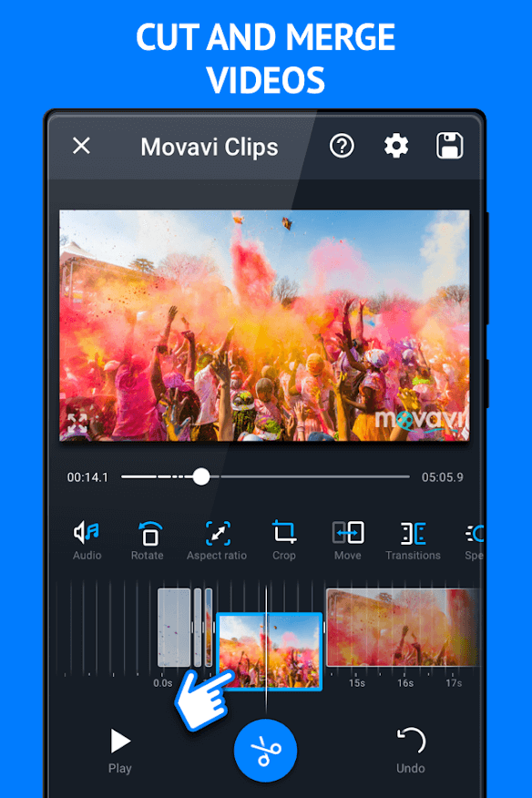Open settings gear icon
532x798 pixels.
[x=396, y=146]
